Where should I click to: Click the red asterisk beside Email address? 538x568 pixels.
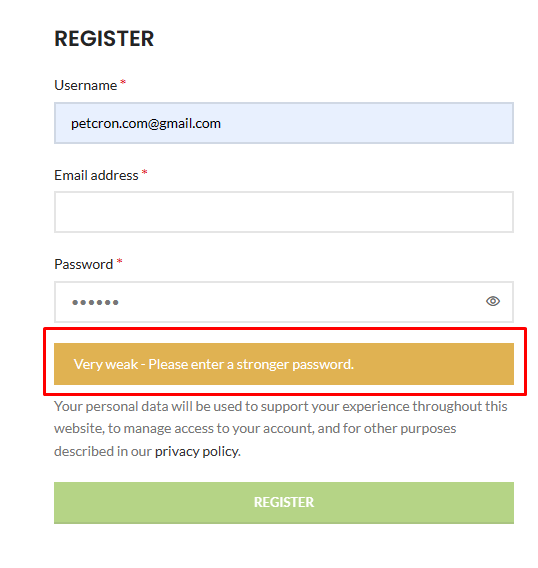[145, 172]
